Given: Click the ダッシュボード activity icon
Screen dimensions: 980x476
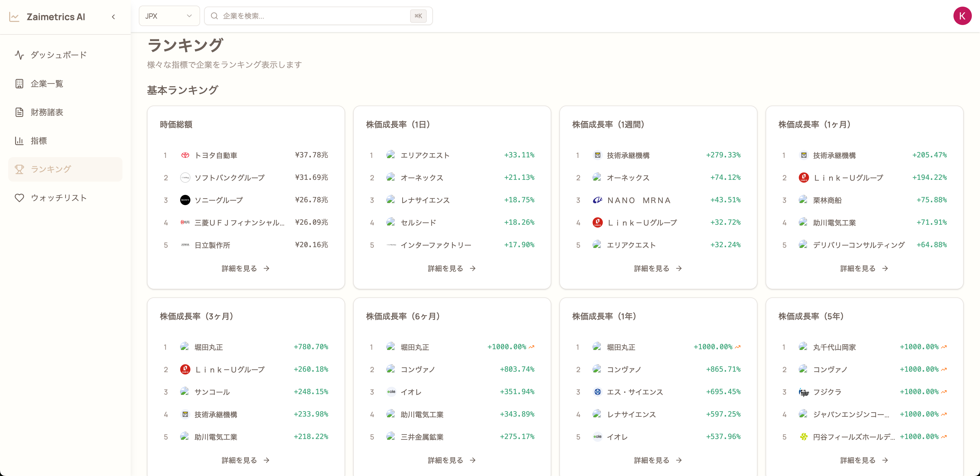Looking at the screenshot, I should (x=19, y=55).
